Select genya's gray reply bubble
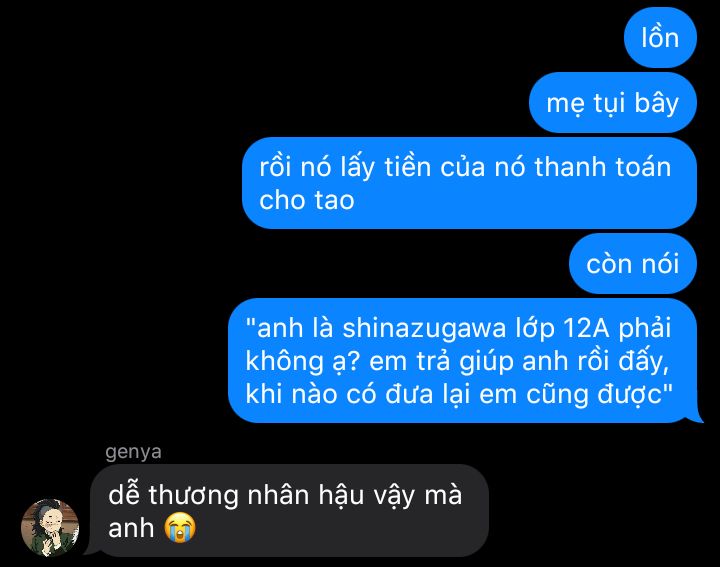This screenshot has height=567, width=720. click(289, 511)
